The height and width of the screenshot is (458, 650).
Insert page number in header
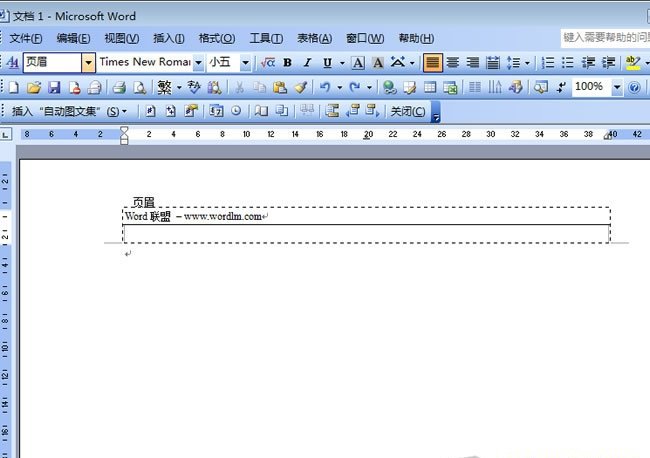[x=150, y=111]
